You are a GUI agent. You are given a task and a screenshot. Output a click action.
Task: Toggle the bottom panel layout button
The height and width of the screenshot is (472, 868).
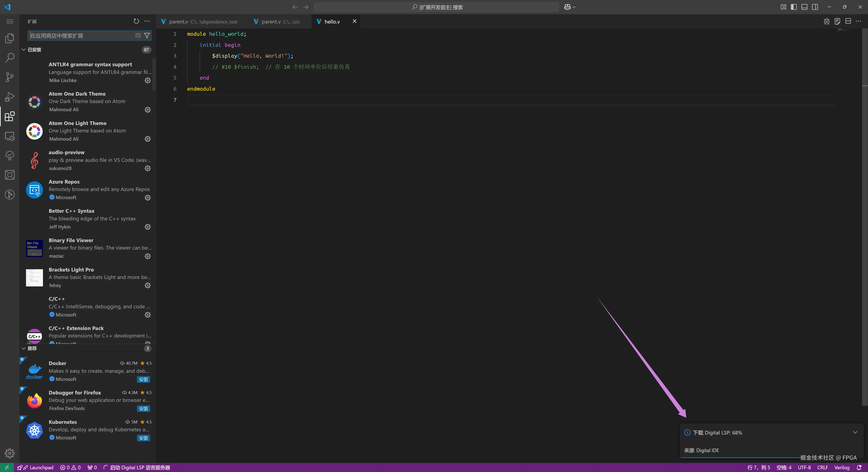804,7
